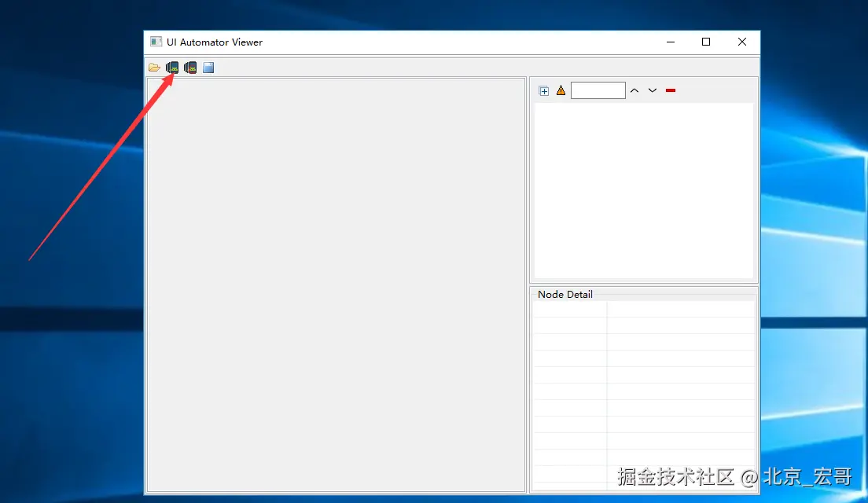Viewport: 868px width, 503px height.
Task: Maximize the UI Automator Viewer window
Action: tap(706, 42)
